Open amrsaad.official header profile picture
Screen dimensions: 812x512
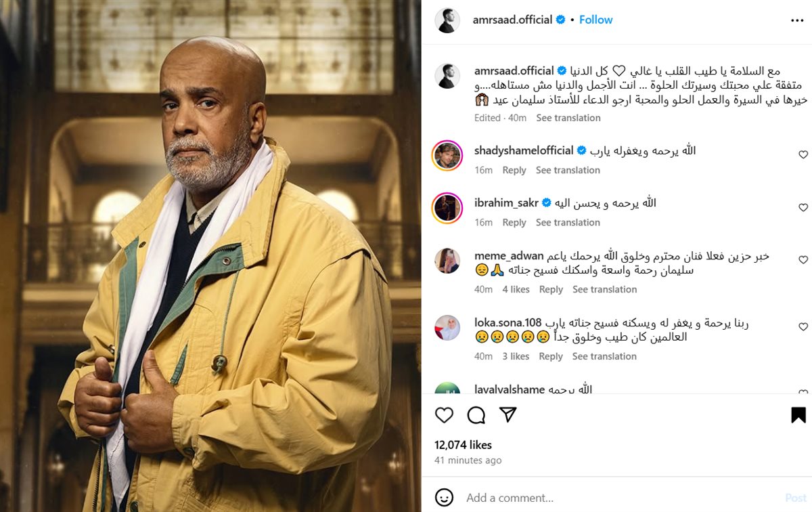(447, 20)
